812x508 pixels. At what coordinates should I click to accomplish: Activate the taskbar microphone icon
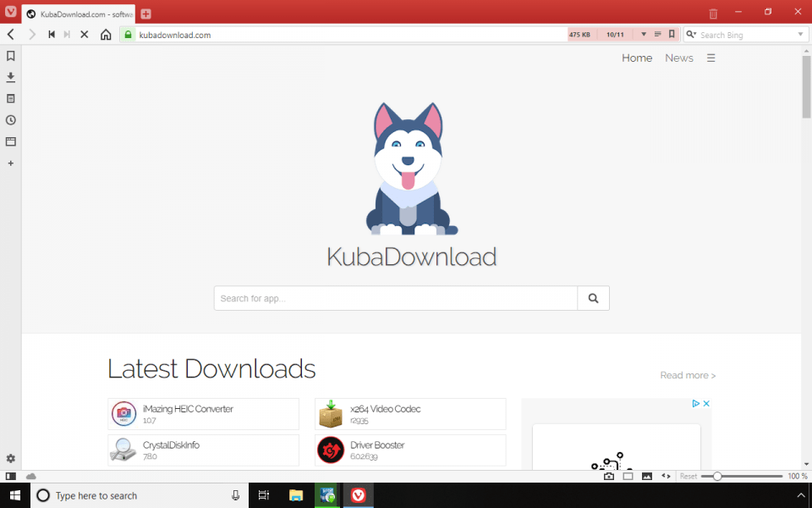point(236,495)
